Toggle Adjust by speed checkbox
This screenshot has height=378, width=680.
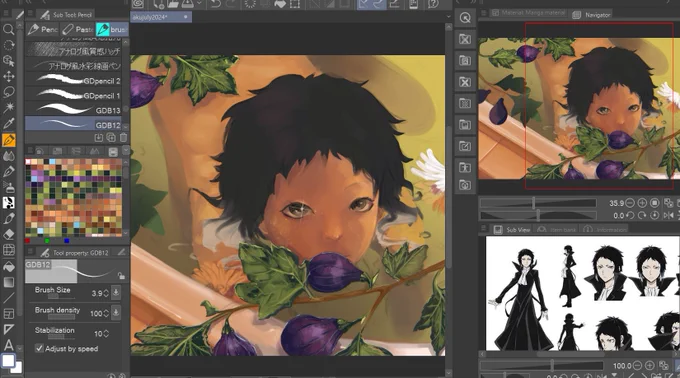[x=39, y=348]
